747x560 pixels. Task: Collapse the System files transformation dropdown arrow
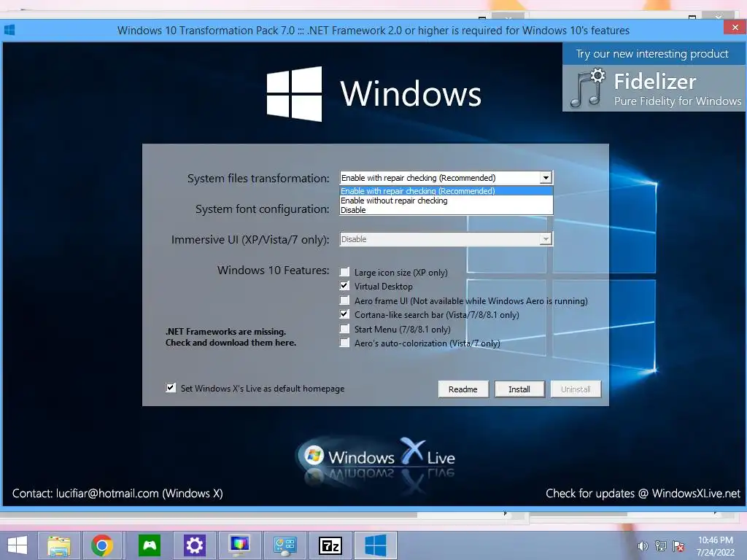[546, 178]
